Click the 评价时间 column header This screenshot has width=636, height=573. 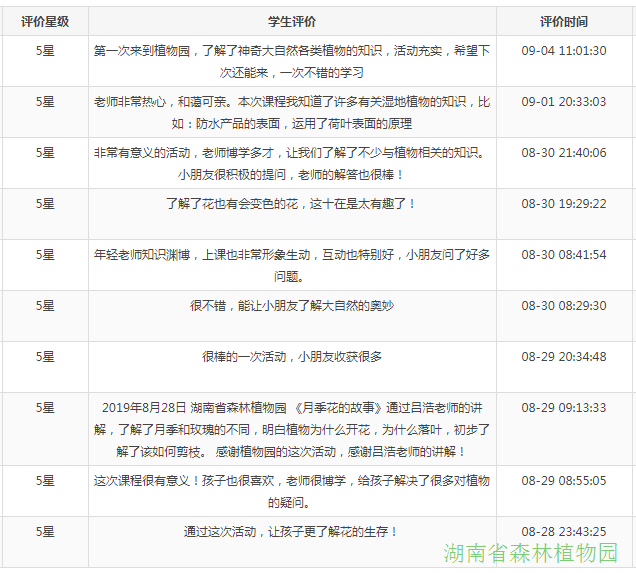(x=564, y=21)
